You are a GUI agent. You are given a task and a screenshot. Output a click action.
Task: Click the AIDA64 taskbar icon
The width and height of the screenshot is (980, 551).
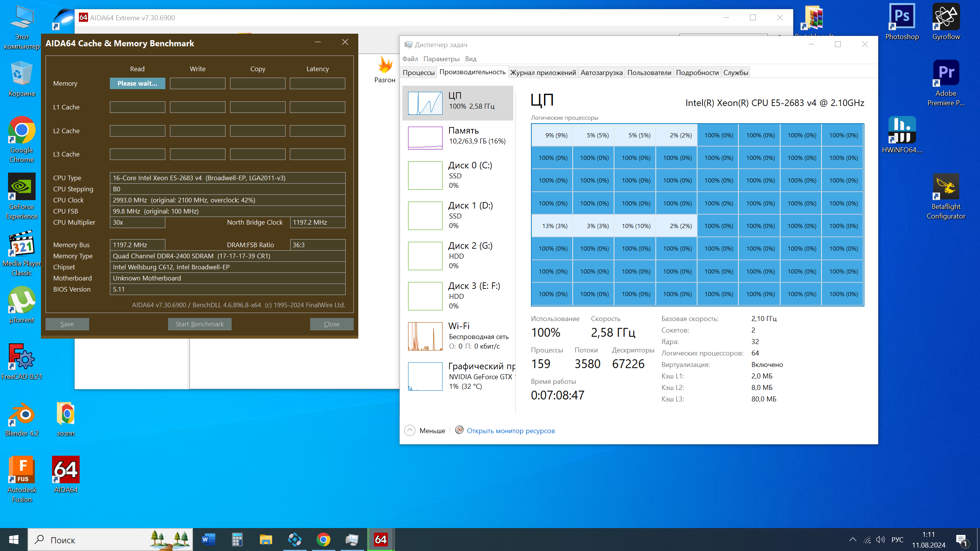click(381, 540)
